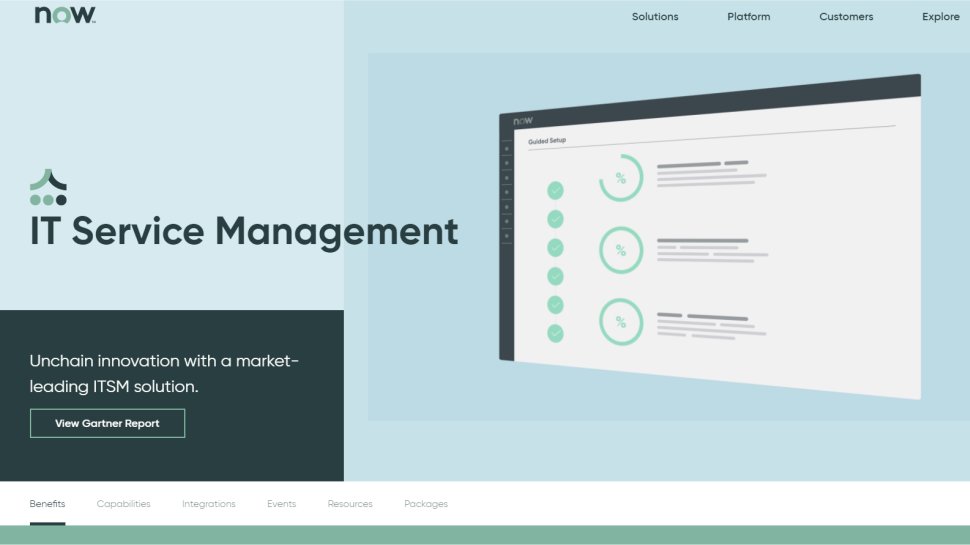Click the 'now' logo inside the illustration

pos(523,121)
